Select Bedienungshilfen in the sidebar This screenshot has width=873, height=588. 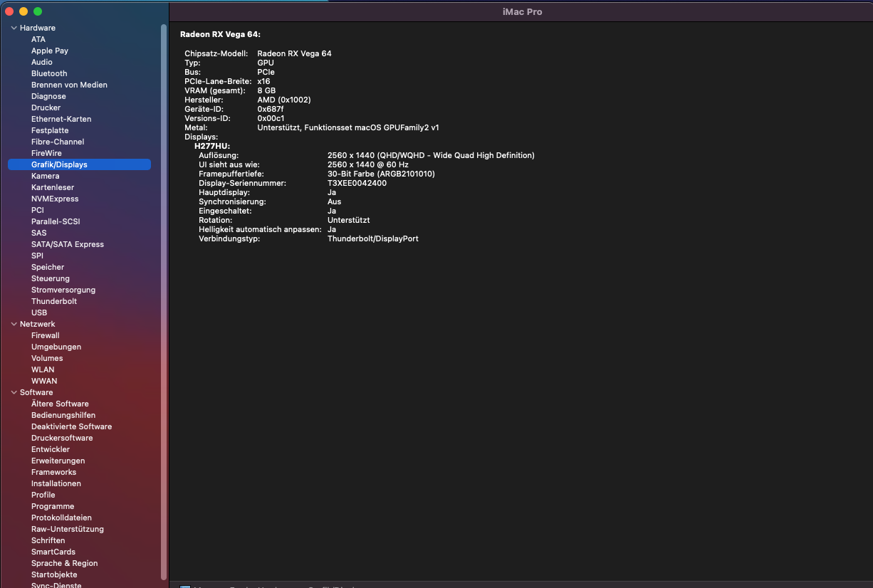[x=63, y=415]
